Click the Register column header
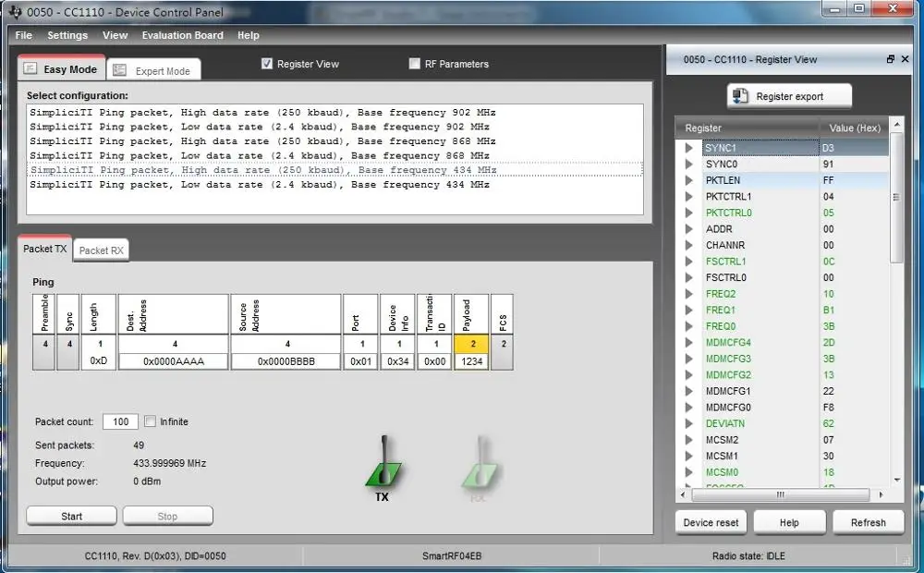Viewport: 924px width, 573px height. point(748,128)
